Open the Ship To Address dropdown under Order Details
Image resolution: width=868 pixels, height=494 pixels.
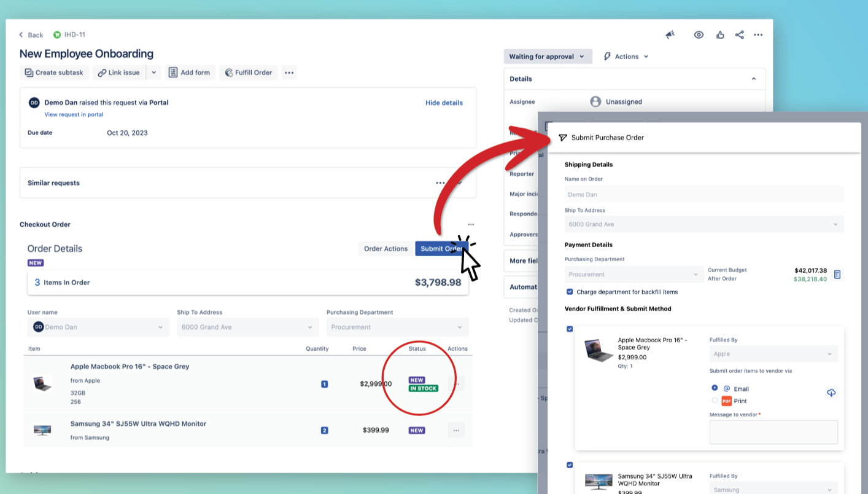click(x=248, y=327)
